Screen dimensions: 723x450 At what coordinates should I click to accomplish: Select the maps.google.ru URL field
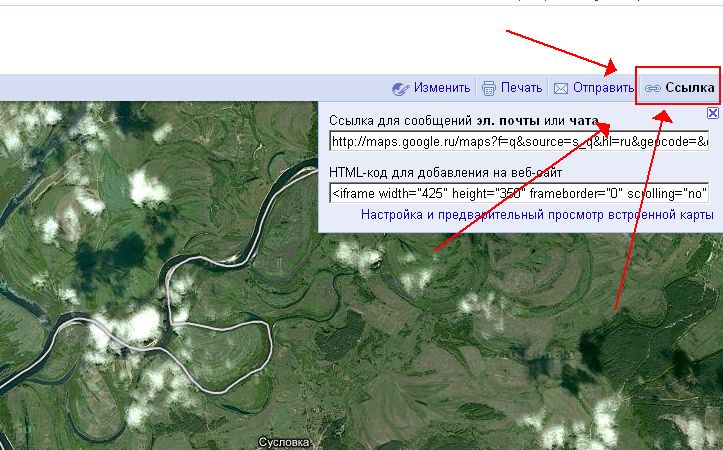[x=519, y=142]
